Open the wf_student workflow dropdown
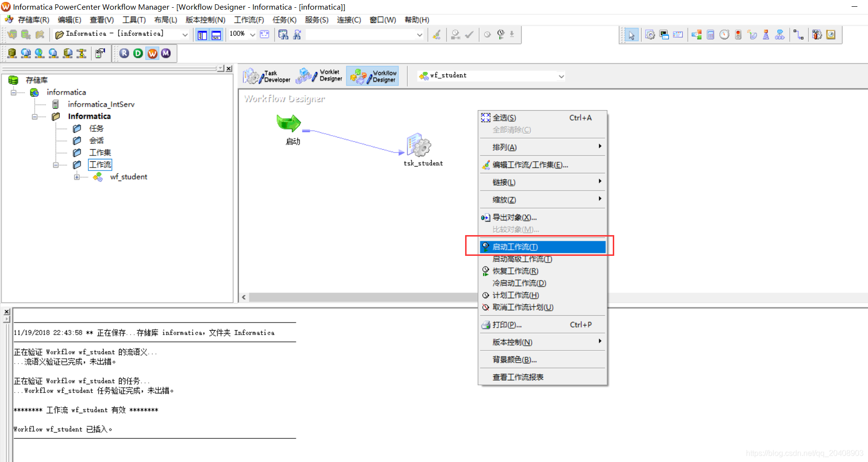Image resolution: width=868 pixels, height=462 pixels. pyautogui.click(x=561, y=76)
